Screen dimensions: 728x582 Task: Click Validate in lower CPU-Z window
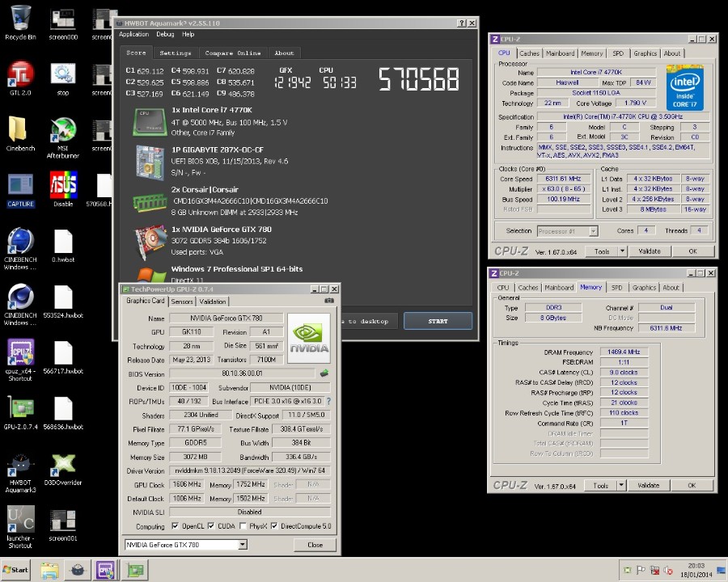point(648,486)
